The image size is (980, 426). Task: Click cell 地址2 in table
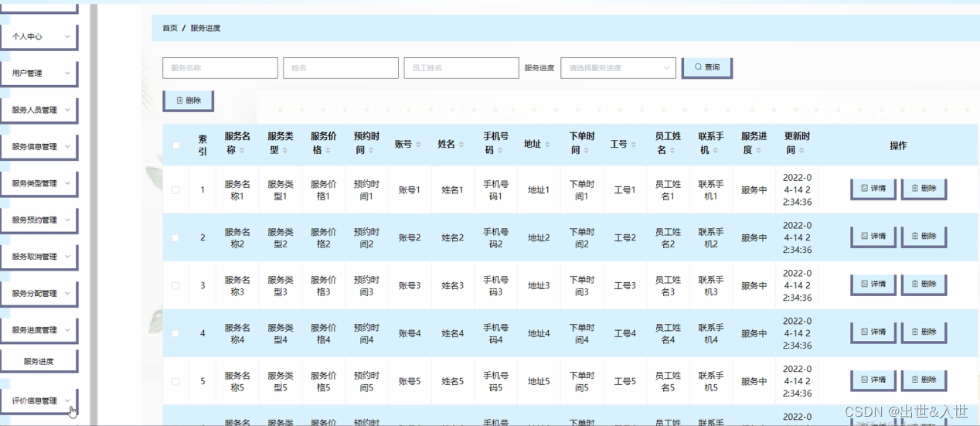[539, 238]
